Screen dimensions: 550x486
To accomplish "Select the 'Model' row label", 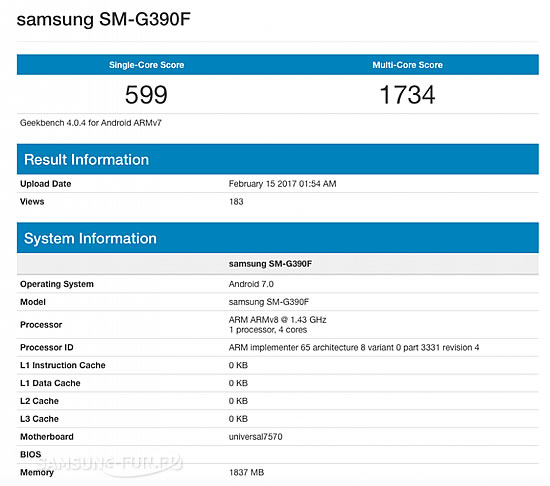I will pyautogui.click(x=33, y=302).
